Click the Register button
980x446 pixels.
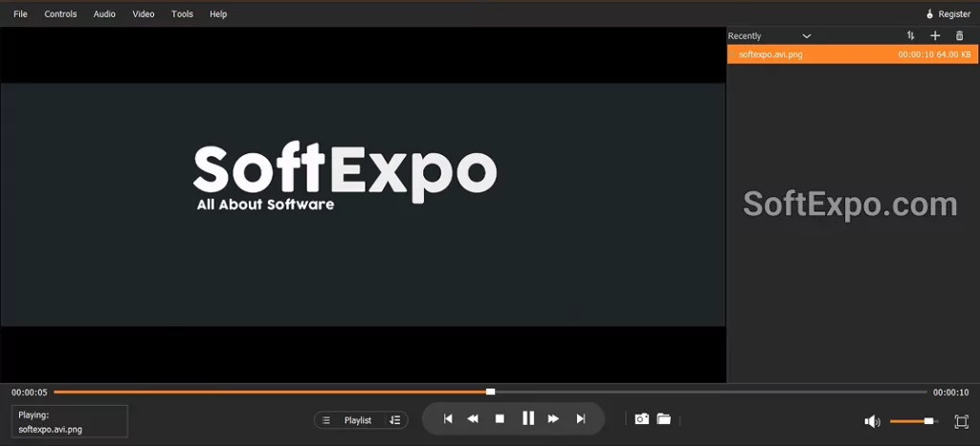click(947, 14)
